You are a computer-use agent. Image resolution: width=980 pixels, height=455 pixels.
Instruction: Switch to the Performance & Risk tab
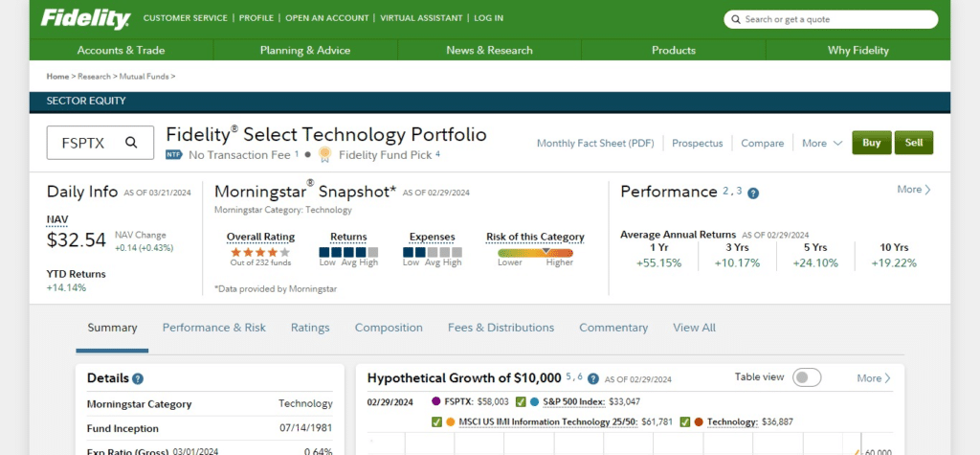point(213,328)
